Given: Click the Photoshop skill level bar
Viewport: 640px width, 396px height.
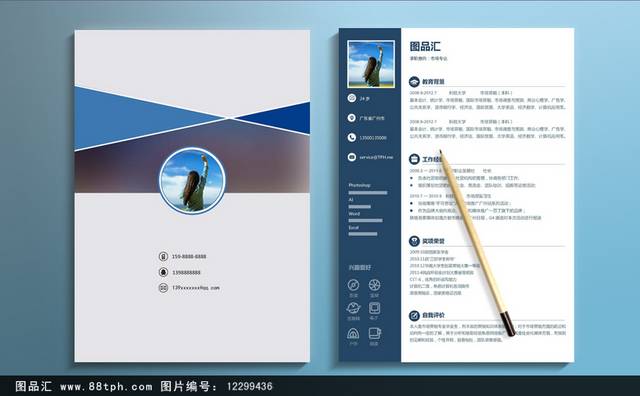Looking at the screenshot, I should 368,193.
